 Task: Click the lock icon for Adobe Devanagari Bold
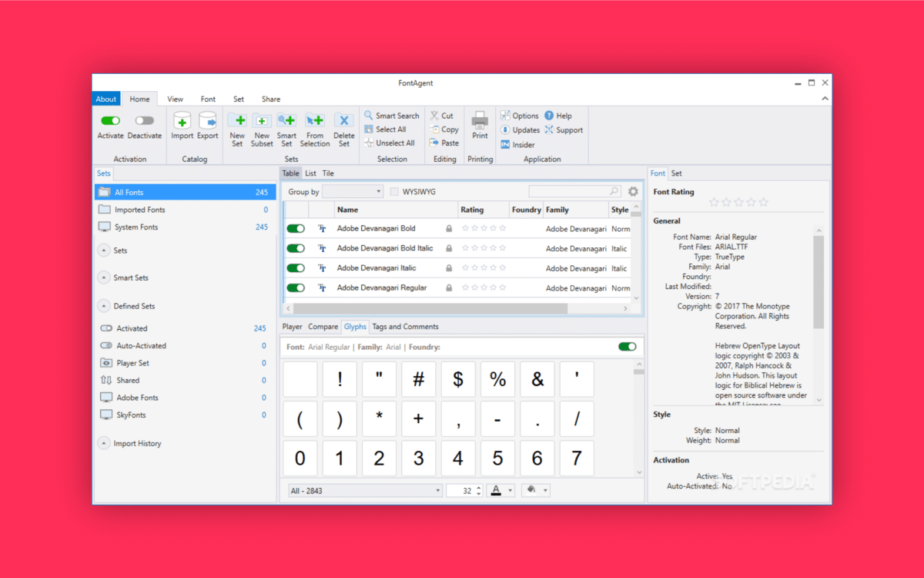pos(449,229)
